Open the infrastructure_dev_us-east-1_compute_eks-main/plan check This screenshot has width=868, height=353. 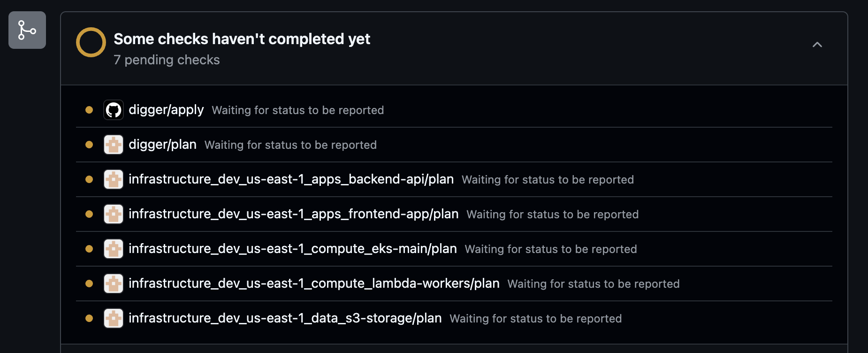(292, 249)
